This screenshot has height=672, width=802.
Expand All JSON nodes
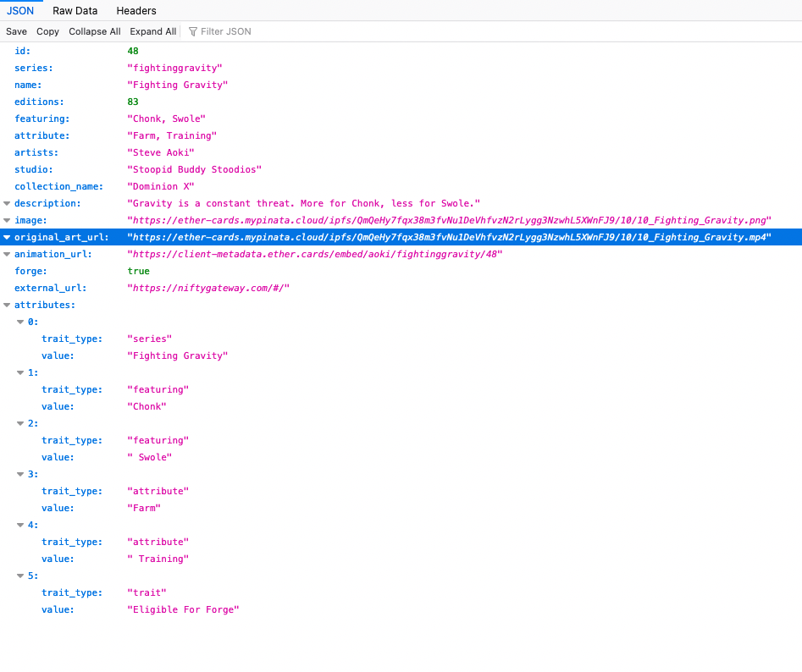pos(152,31)
